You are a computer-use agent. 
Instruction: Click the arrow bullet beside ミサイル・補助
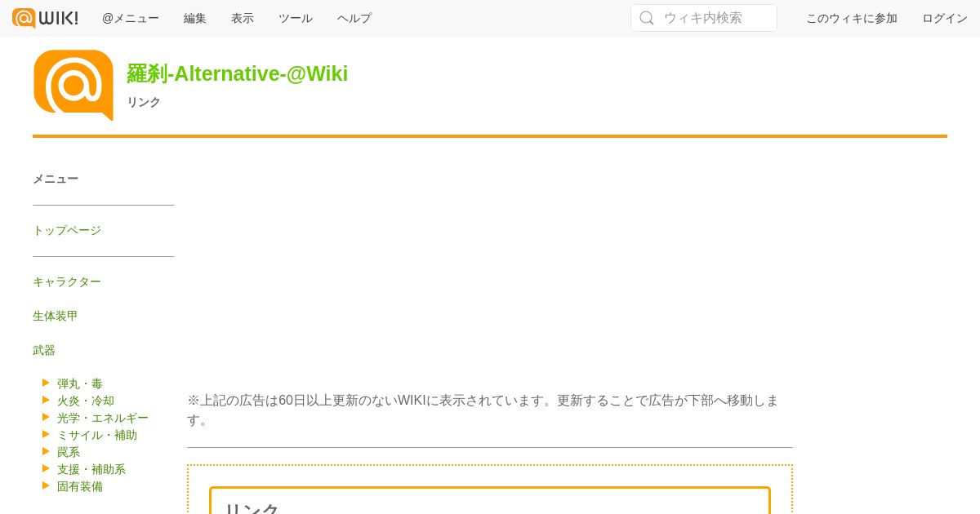tap(47, 433)
